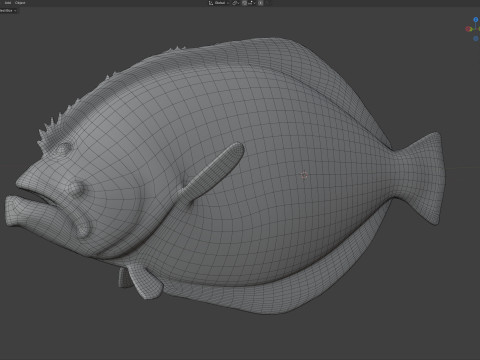Click the negative Z circle on the navigation gizmo

coord(476,38)
